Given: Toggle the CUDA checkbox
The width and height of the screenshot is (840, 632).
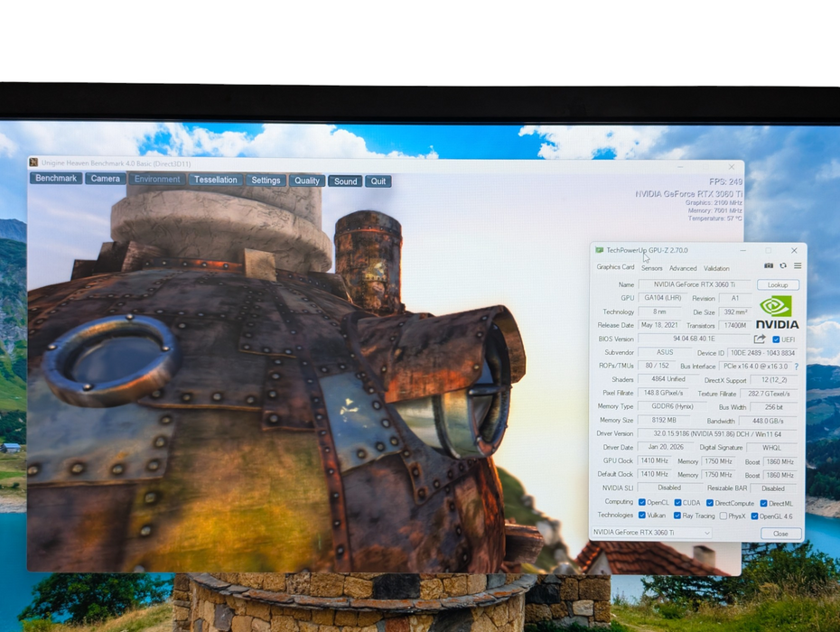Looking at the screenshot, I should coord(677,503).
